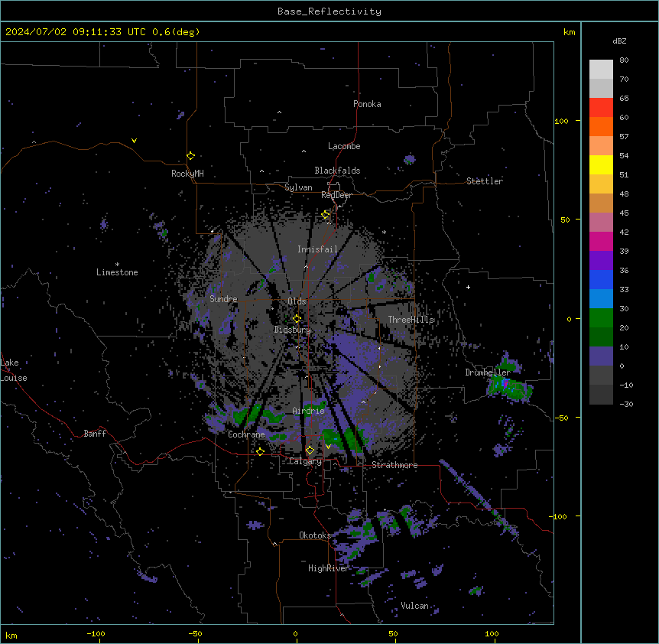
Task: Click the Didsbury label
Action: click(293, 330)
